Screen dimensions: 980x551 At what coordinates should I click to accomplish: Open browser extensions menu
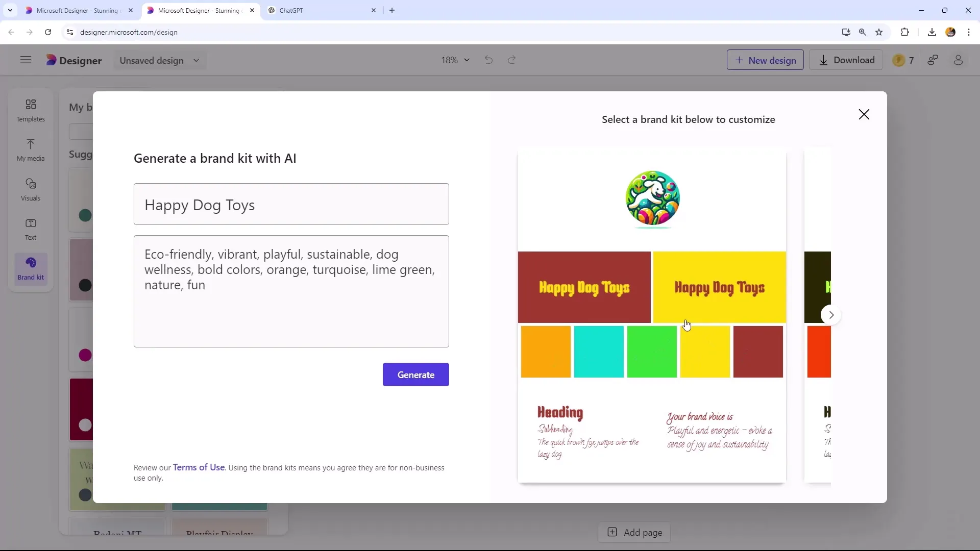click(x=904, y=32)
